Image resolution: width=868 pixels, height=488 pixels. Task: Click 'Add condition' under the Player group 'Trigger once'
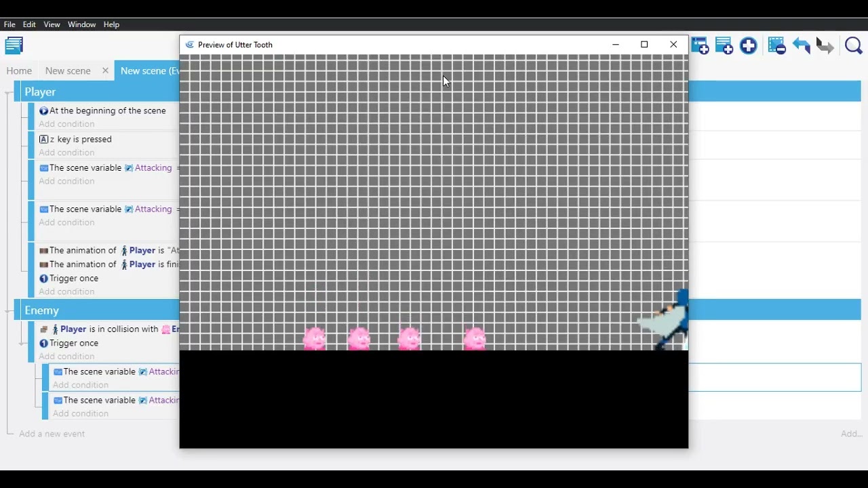[66, 291]
